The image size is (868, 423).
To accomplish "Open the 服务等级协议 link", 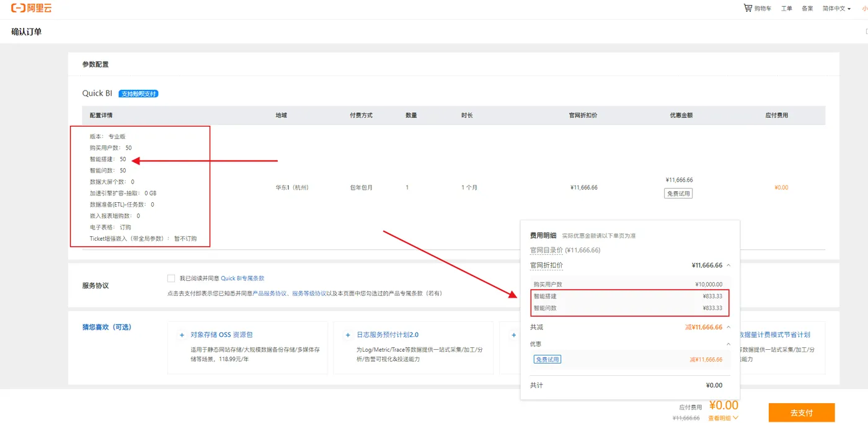I will pyautogui.click(x=309, y=293).
